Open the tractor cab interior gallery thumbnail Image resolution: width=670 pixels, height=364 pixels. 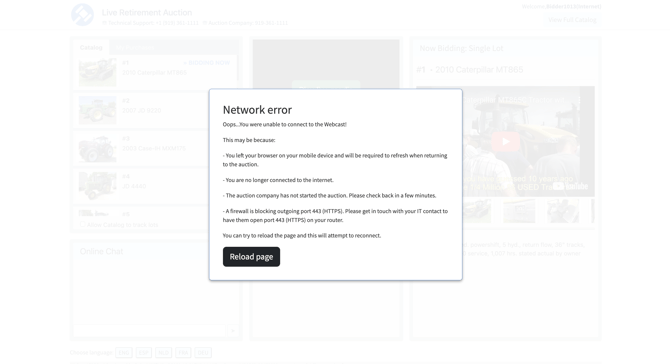(x=563, y=211)
